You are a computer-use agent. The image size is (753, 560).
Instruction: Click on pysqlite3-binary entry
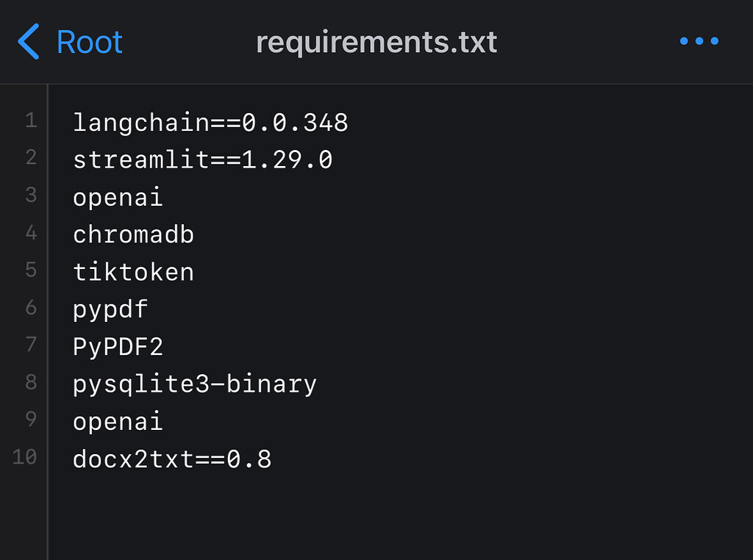pyautogui.click(x=194, y=385)
